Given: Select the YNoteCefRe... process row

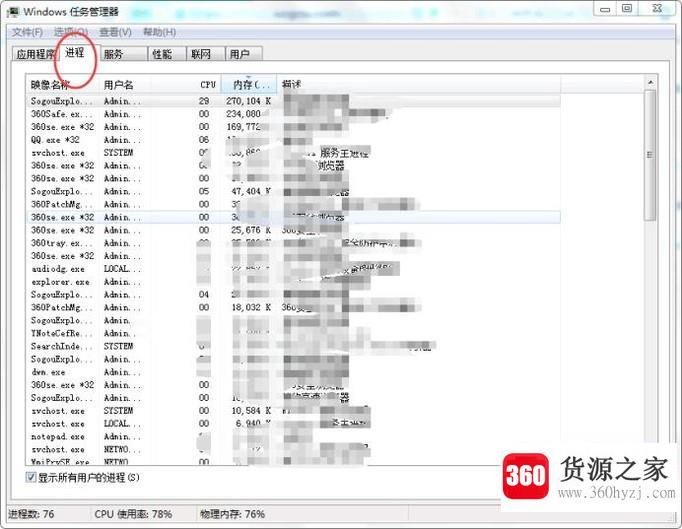Looking at the screenshot, I should click(x=294, y=333).
